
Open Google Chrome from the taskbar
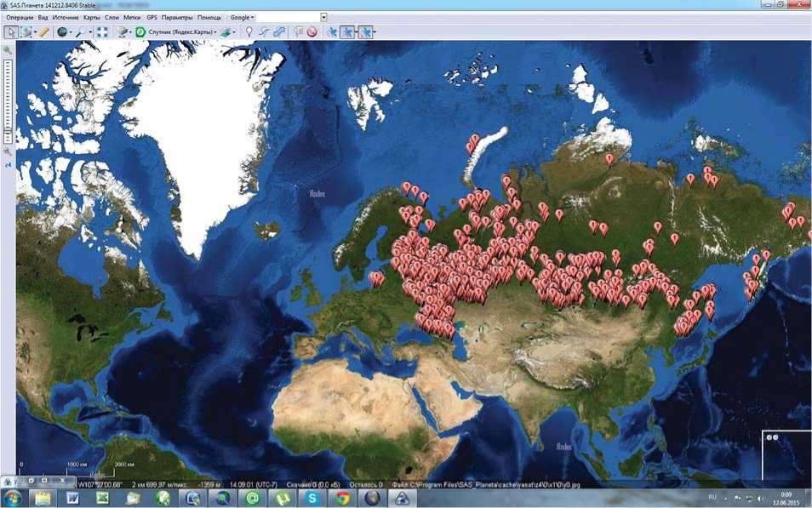pyautogui.click(x=342, y=498)
